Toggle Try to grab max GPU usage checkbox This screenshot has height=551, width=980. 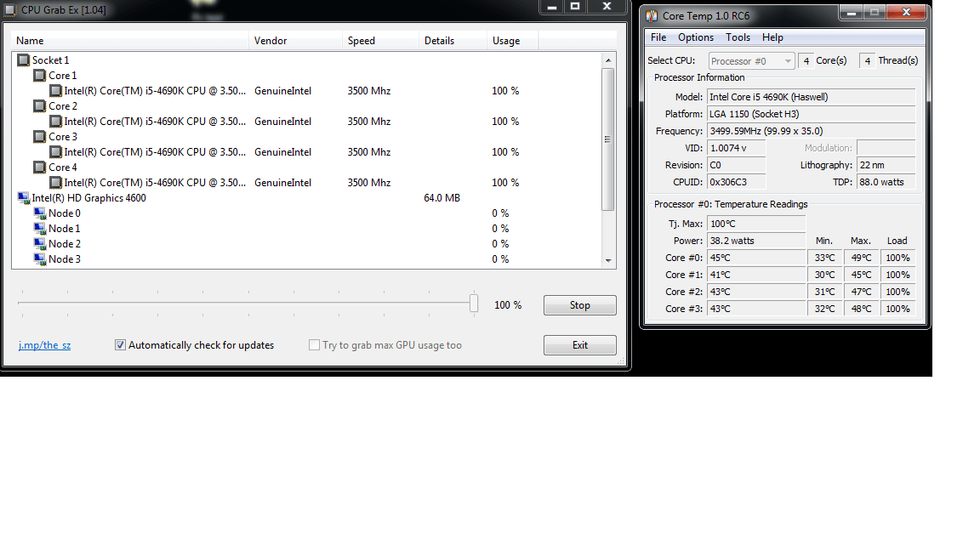click(x=315, y=345)
